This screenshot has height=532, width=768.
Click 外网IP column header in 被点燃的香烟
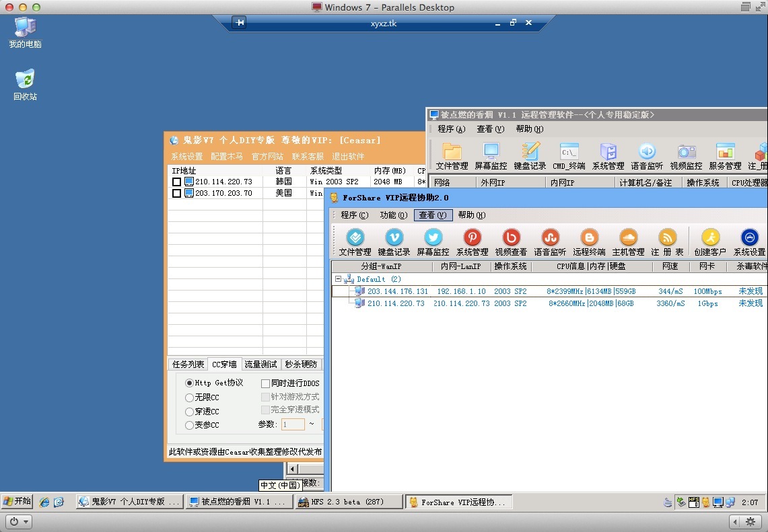510,182
